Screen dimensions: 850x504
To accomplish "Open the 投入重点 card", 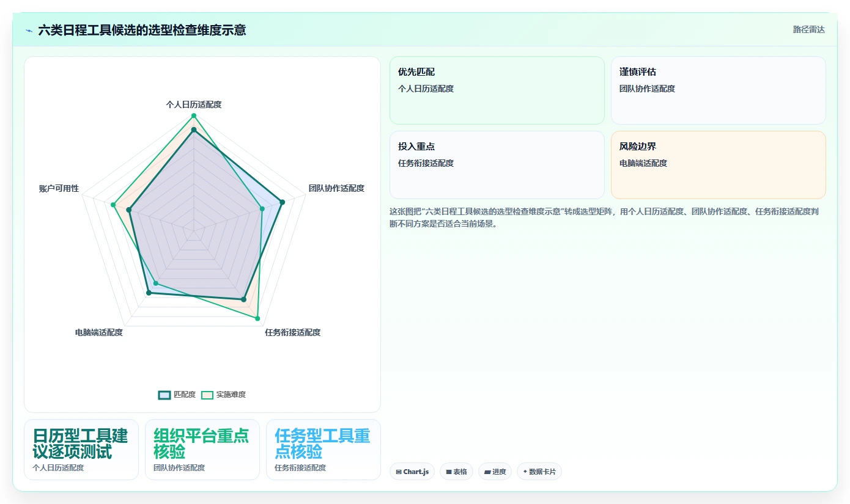I will click(497, 165).
